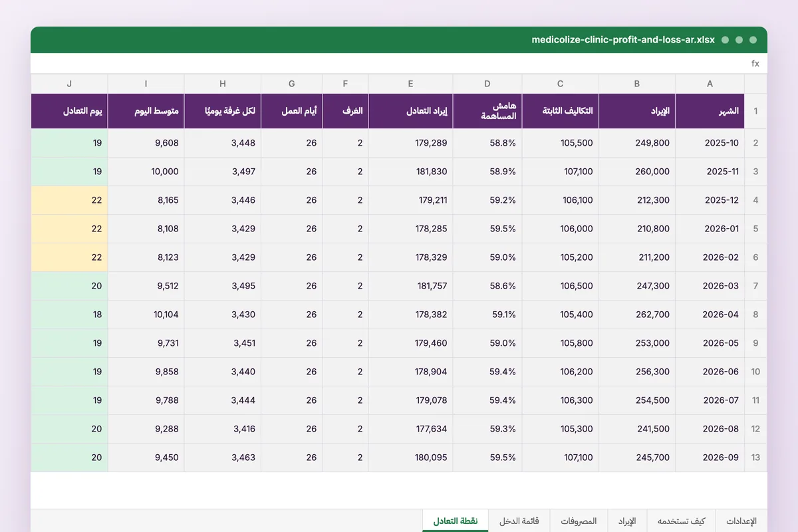Viewport: 798px width, 532px height.
Task: Click the إيراد التعادل header cell
Action: pyautogui.click(x=410, y=111)
